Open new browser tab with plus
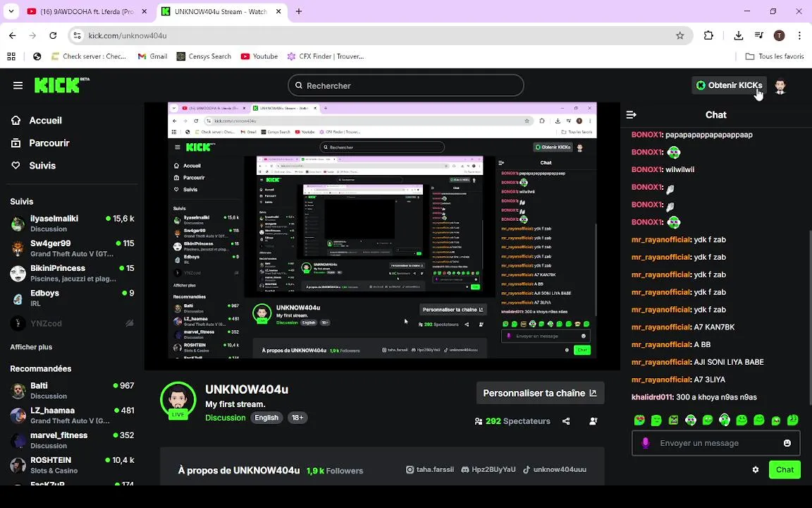Screen dimensions: 812x508 pos(299,11)
